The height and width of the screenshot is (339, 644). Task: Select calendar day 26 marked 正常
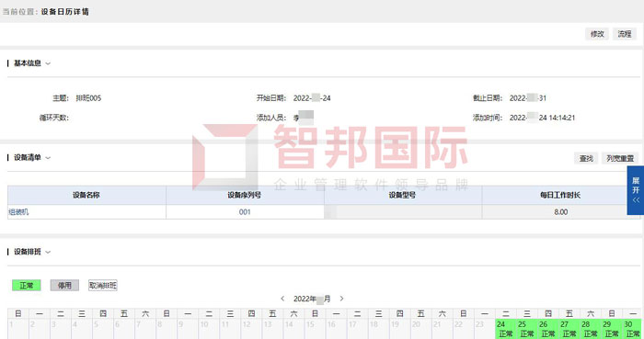(x=548, y=329)
